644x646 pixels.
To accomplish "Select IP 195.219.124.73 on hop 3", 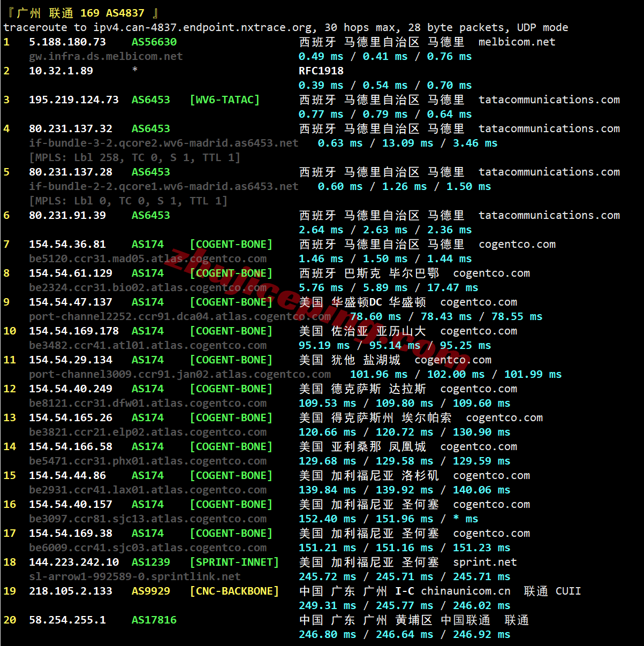I will coord(74,100).
